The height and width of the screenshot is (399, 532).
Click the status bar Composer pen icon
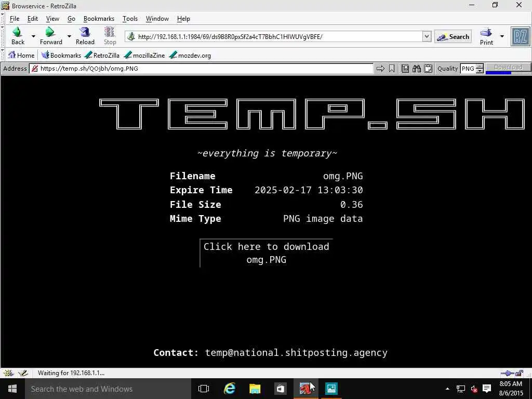23,373
